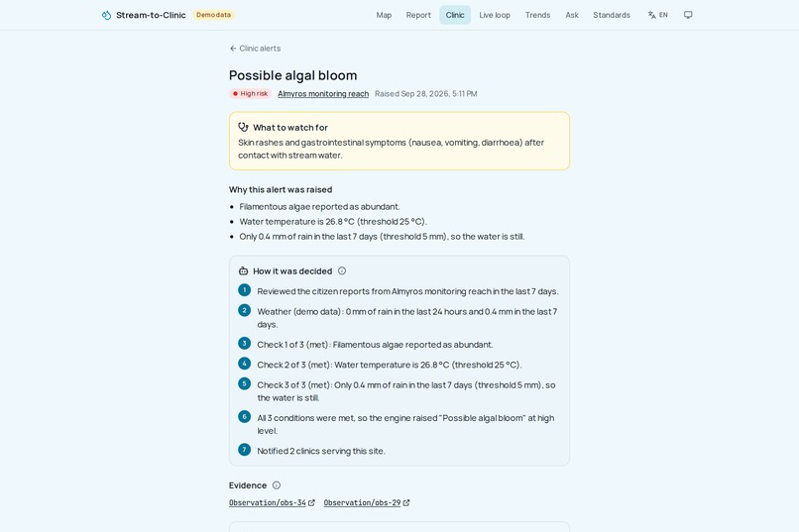Viewport: 799px width, 532px height.
Task: Click the step 1 circle in How it was decided
Action: [244, 290]
